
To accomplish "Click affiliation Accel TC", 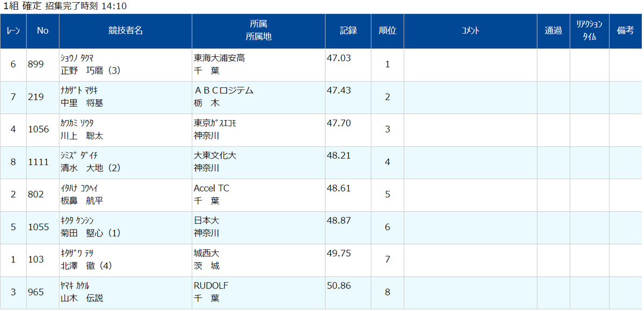I will click(x=211, y=188).
